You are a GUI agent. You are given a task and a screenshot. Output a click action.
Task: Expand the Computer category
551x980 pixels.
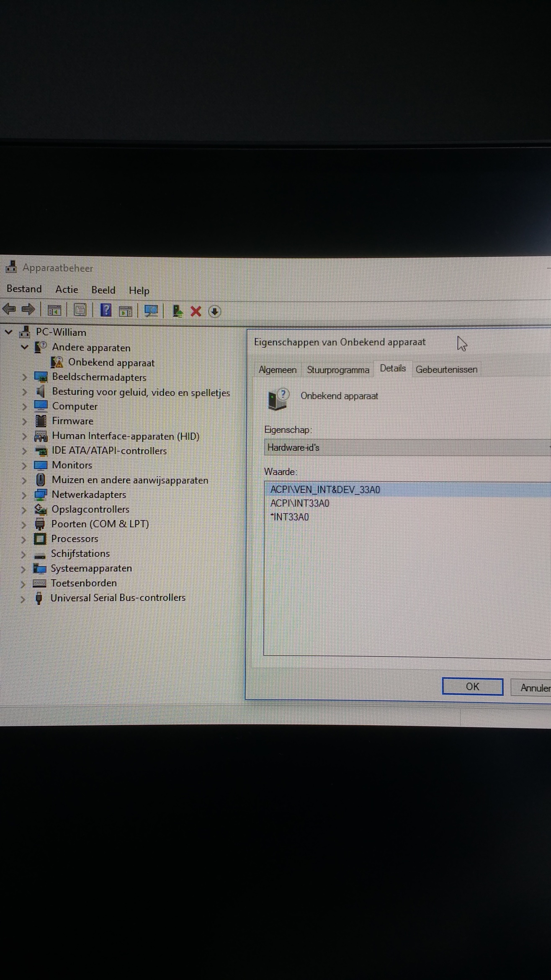click(x=24, y=406)
